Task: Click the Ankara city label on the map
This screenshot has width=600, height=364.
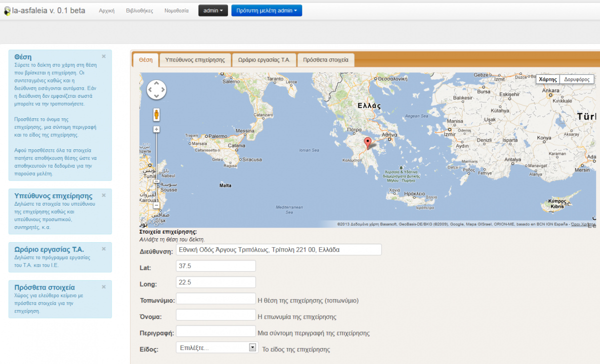Action: [551, 90]
